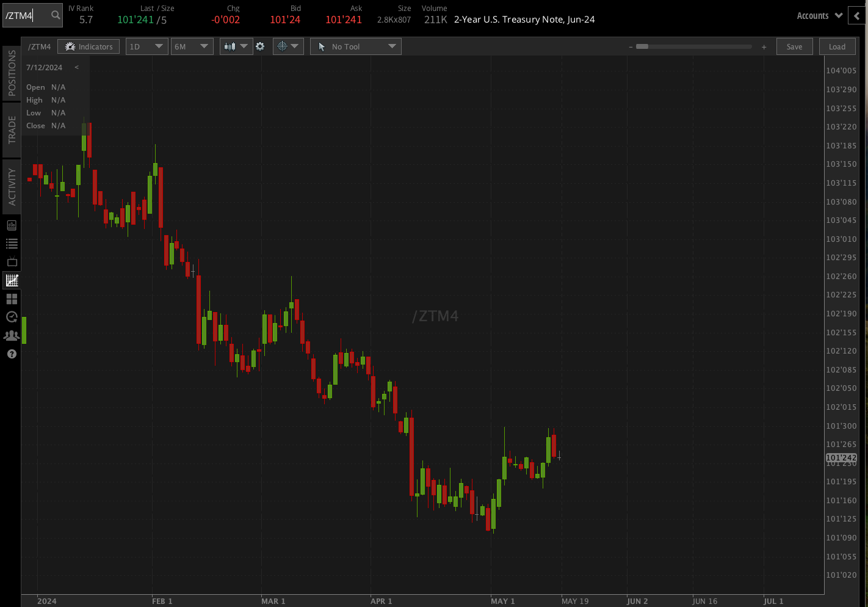Open the monitor panel icon in left sidebar

tap(12, 225)
